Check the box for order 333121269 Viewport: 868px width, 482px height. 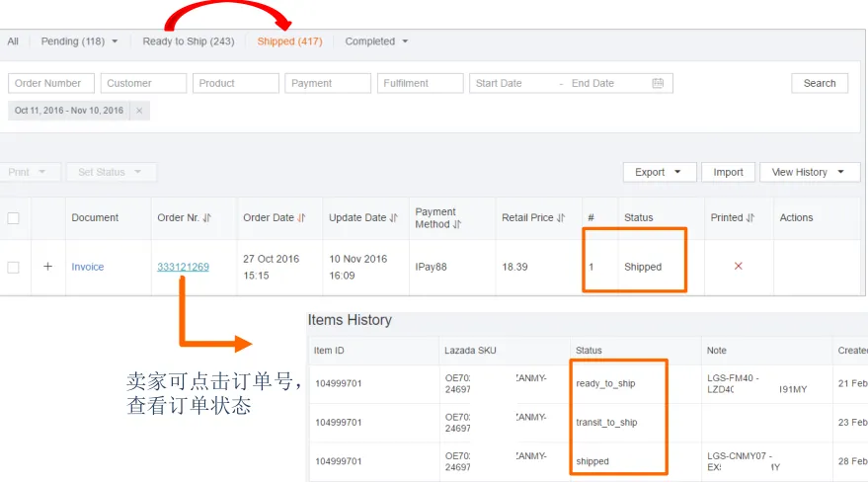point(13,268)
